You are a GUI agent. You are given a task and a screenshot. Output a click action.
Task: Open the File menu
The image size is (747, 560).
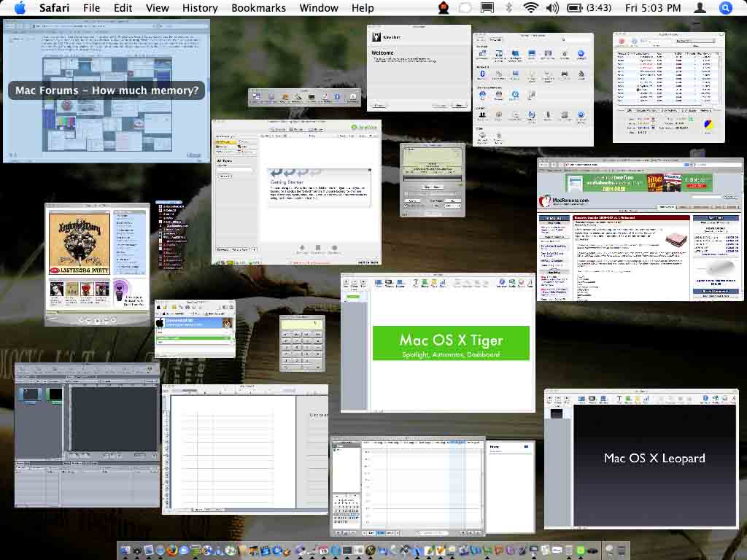click(x=91, y=7)
